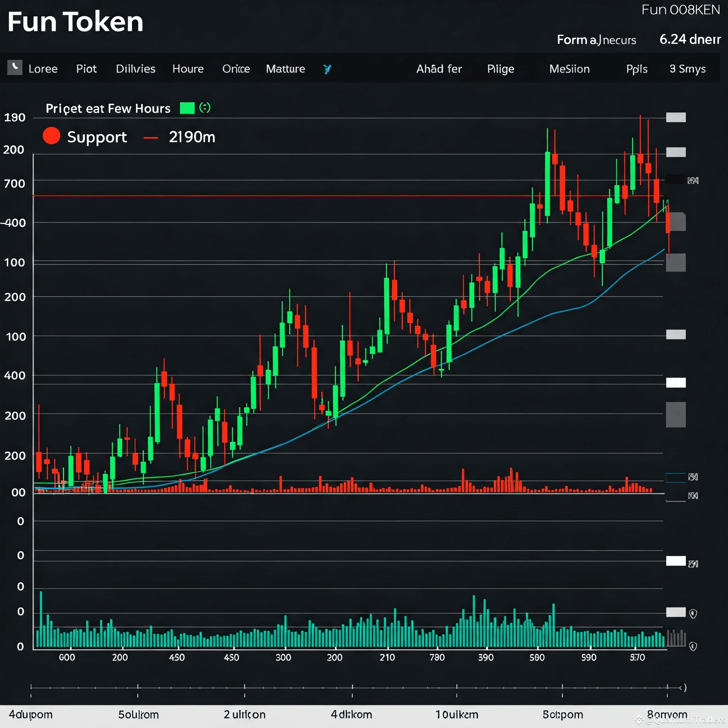This screenshot has width=728, height=728.
Task: Click the white price label near 400 level
Action: [676, 383]
